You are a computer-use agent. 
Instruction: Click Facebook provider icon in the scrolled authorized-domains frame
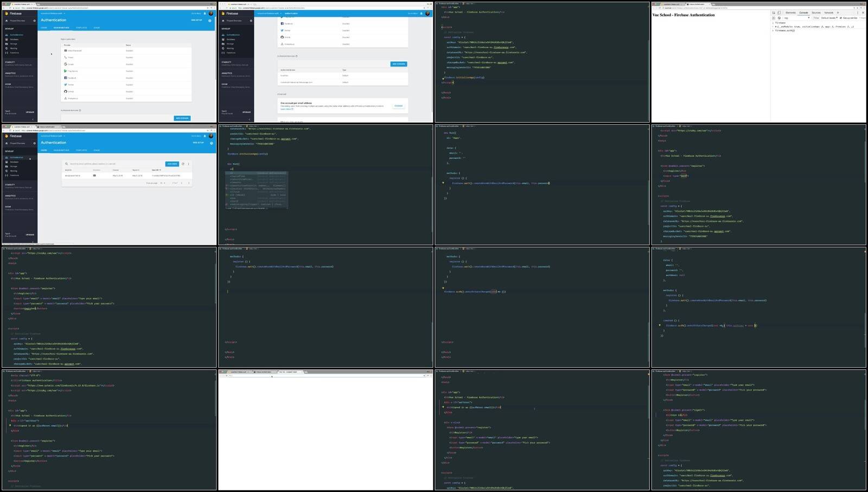(x=282, y=23)
